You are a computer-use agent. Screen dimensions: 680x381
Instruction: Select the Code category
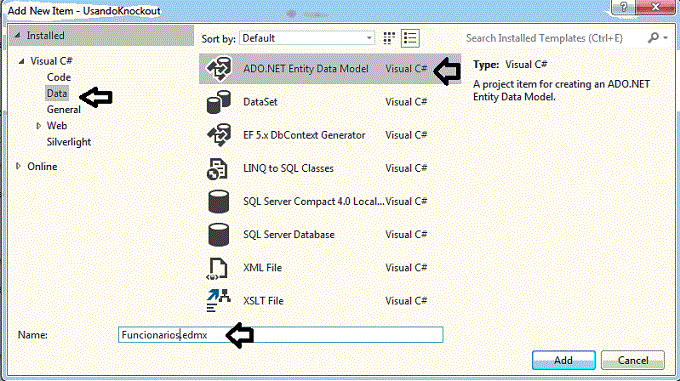[x=59, y=77]
